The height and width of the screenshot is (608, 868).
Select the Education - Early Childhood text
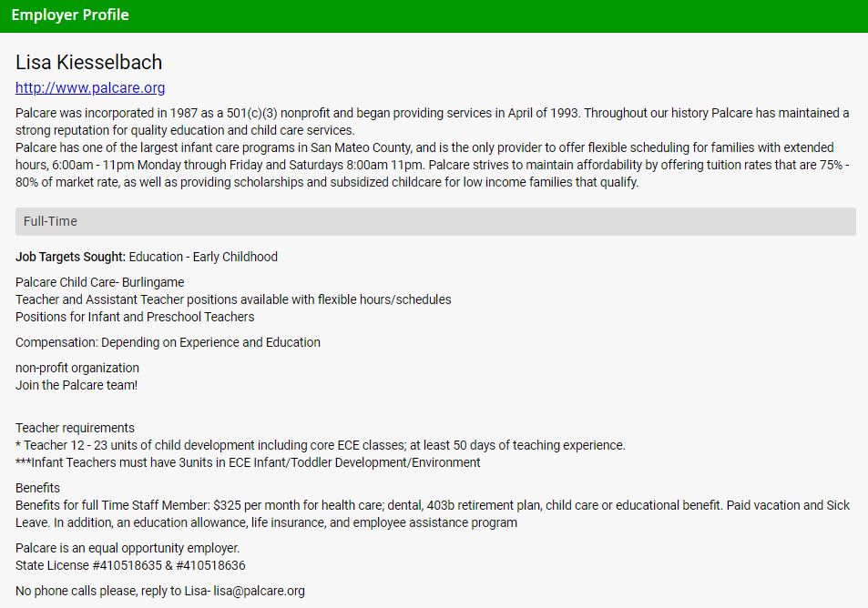pyautogui.click(x=203, y=257)
